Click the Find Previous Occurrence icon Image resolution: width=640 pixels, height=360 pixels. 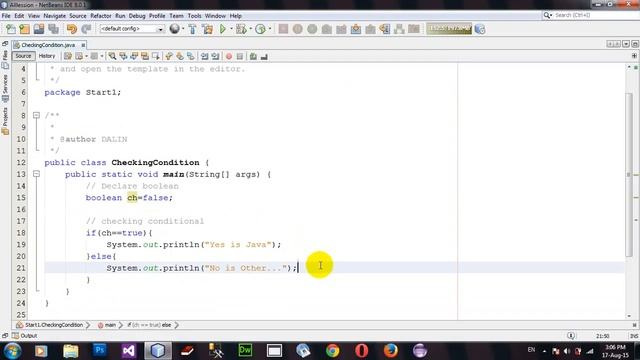coord(123,56)
